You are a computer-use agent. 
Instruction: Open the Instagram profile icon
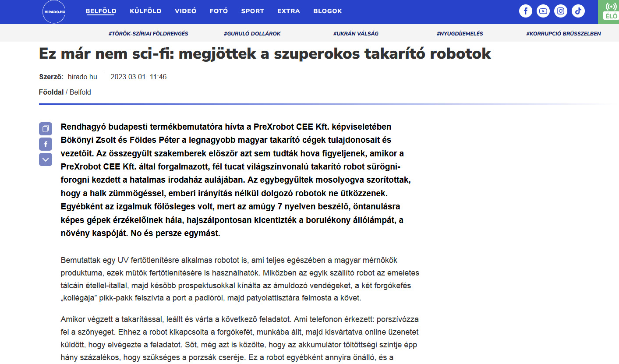pyautogui.click(x=561, y=11)
